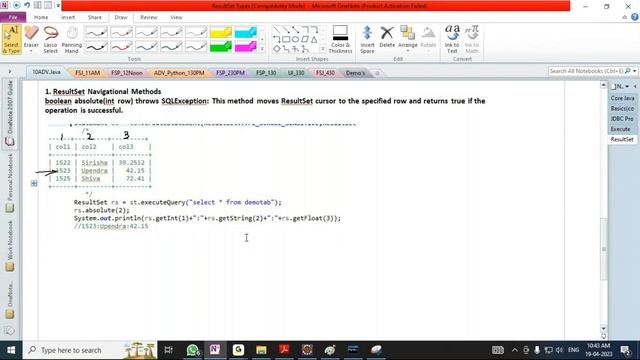Open the Personal Notebook in sidebar
Viewport: 640px width, 360px height.
pos(10,183)
